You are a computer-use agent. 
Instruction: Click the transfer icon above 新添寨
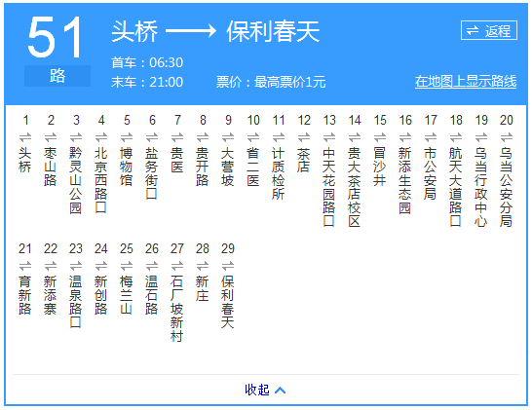click(51, 266)
